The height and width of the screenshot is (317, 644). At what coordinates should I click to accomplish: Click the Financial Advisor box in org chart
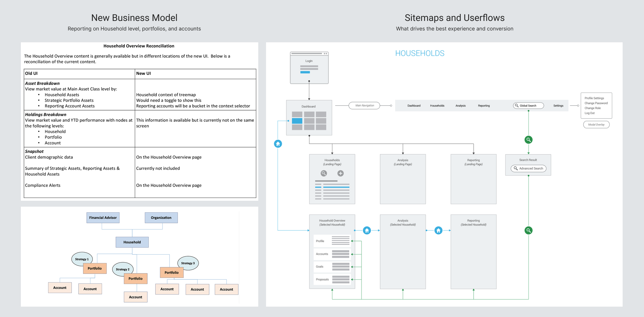point(103,218)
